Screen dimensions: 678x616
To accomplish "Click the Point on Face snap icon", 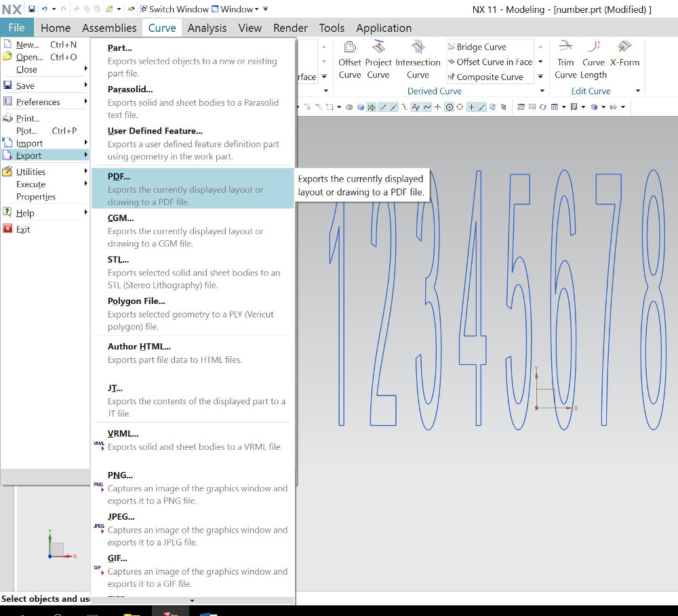I will [x=493, y=107].
